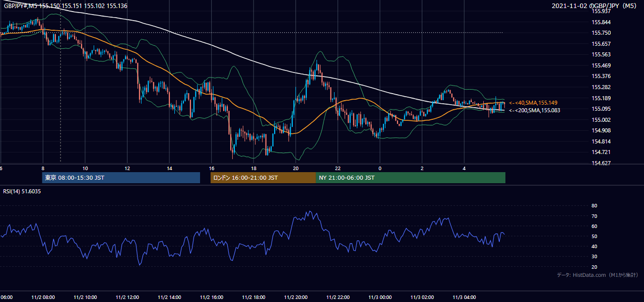
Task: Click price axis label 155.189
Action: [601, 98]
